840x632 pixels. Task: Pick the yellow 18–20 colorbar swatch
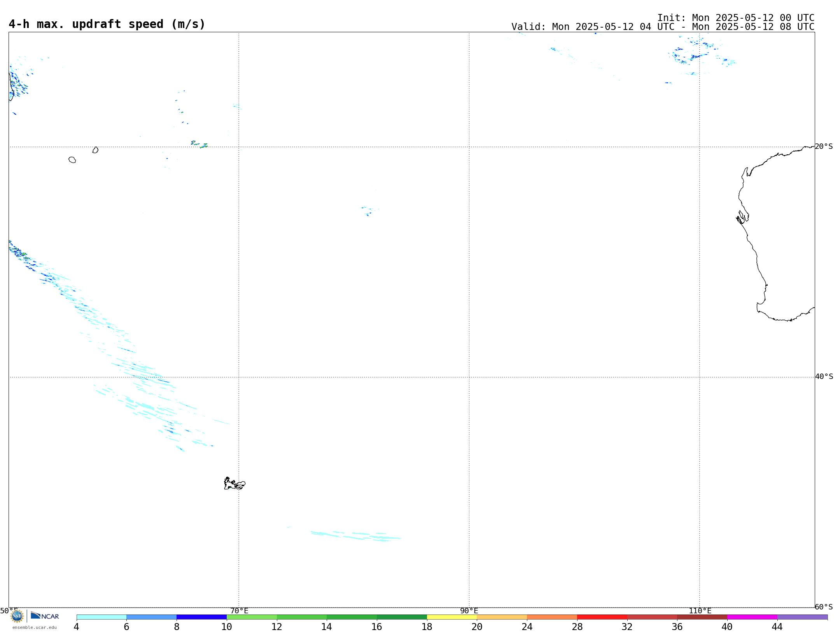click(x=452, y=617)
